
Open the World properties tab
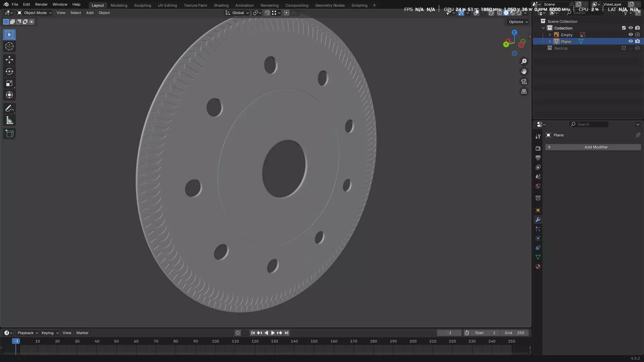coord(538,186)
